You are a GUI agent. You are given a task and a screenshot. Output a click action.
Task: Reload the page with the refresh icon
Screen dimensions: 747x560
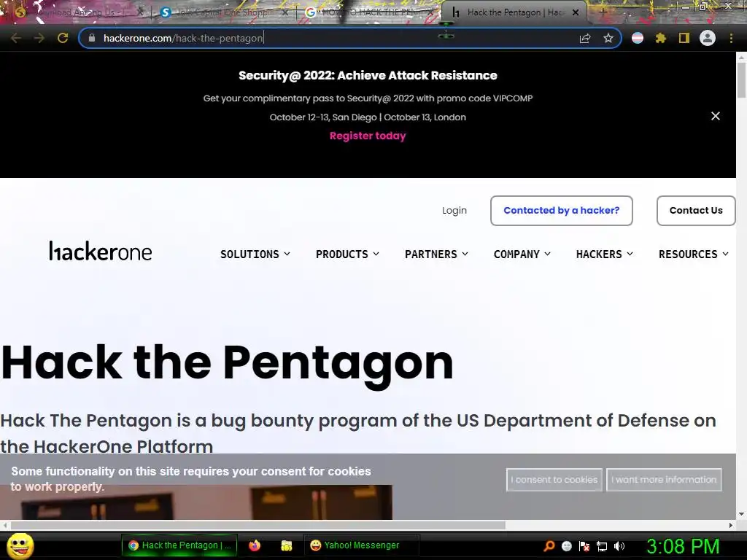63,38
